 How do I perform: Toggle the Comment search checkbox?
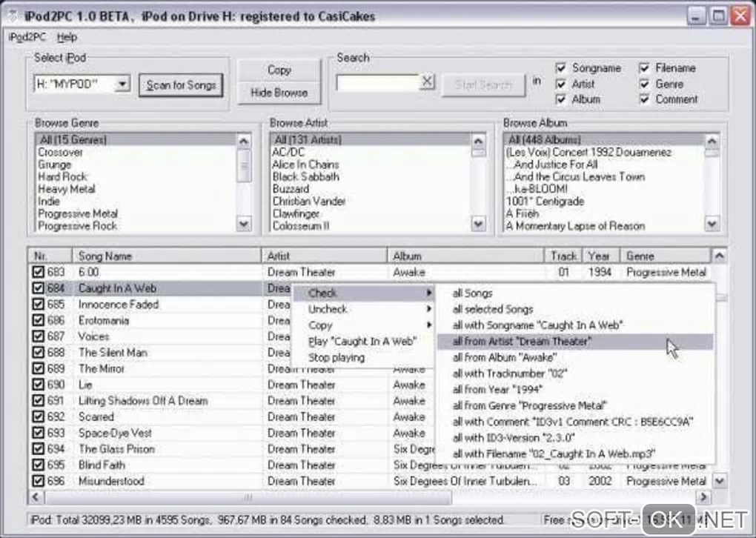tap(644, 99)
